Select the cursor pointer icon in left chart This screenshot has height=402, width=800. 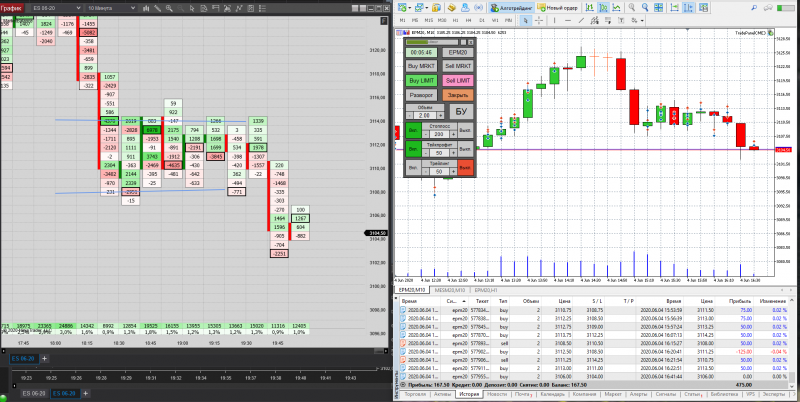(192, 8)
